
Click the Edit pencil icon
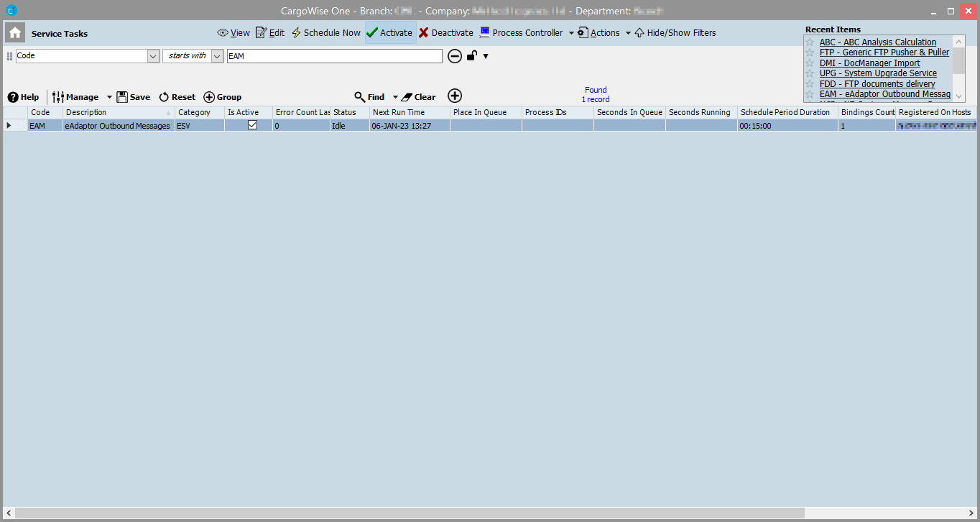(262, 32)
